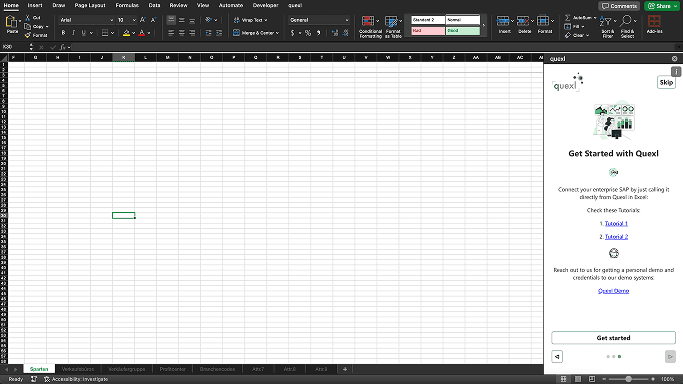Viewport: 683px width, 384px height.
Task: Click the Paste clipboard icon
Action: (x=12, y=22)
